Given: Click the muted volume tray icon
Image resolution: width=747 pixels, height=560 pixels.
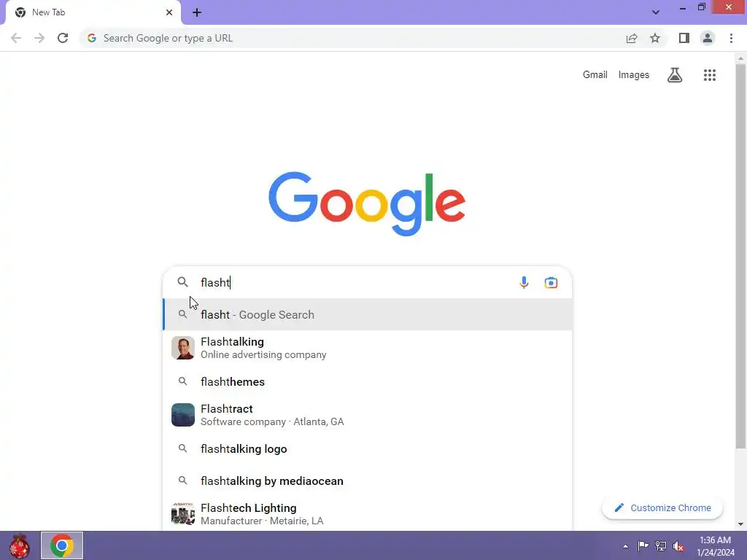Looking at the screenshot, I should click(x=678, y=546).
